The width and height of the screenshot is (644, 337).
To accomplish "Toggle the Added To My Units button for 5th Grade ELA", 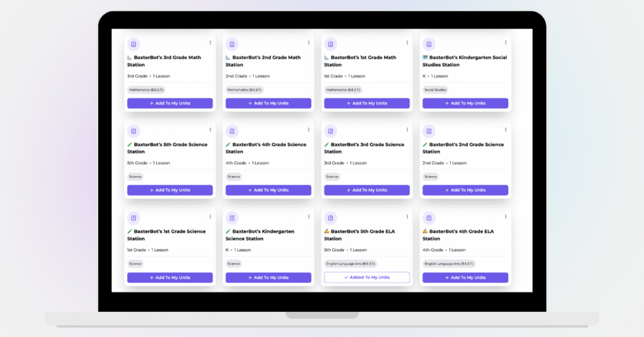I will (x=367, y=277).
